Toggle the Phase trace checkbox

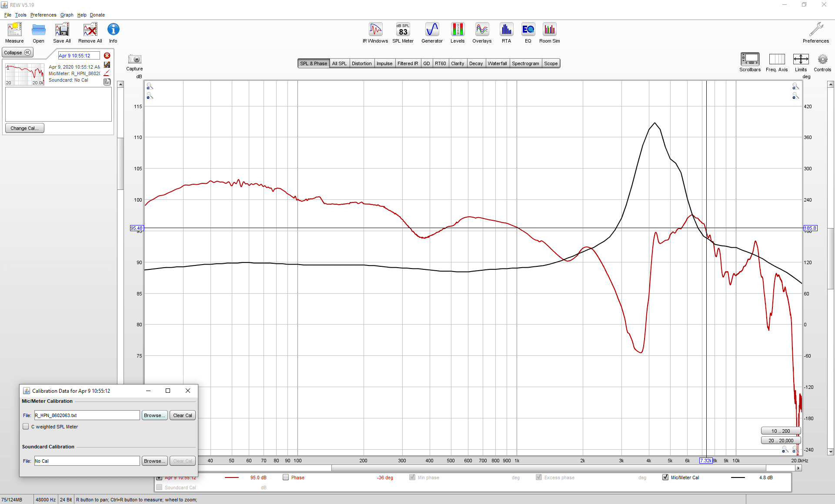[x=286, y=477]
